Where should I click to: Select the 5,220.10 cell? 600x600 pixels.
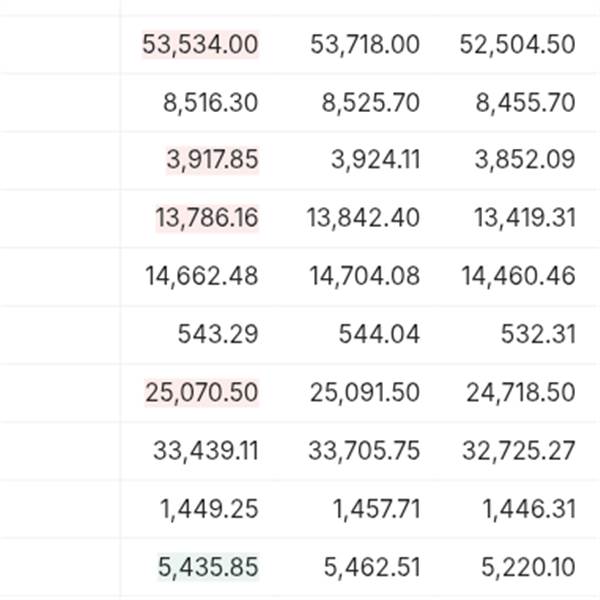coord(526,566)
